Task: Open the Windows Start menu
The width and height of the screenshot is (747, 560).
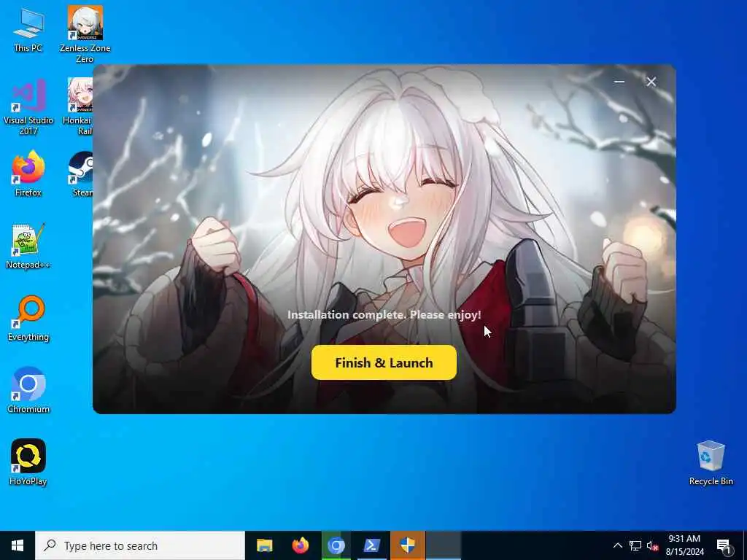Action: (x=18, y=545)
